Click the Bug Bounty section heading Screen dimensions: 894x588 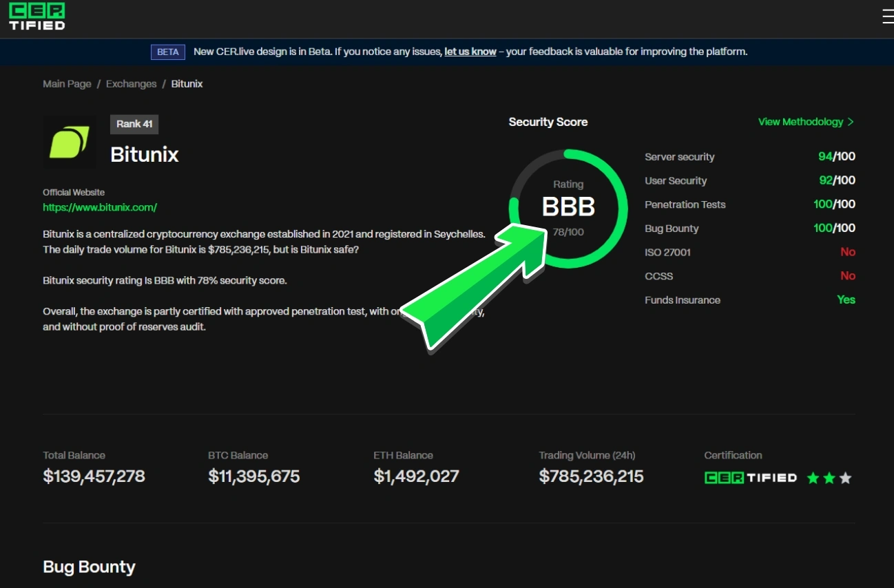tap(89, 567)
